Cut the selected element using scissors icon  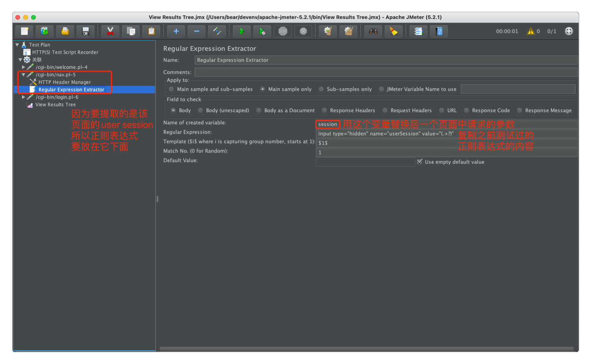click(x=110, y=31)
